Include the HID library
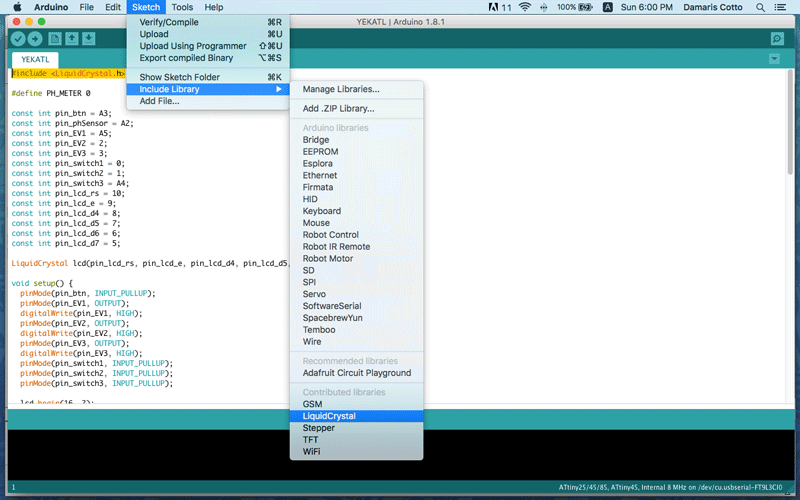The image size is (800, 500). tap(356, 199)
